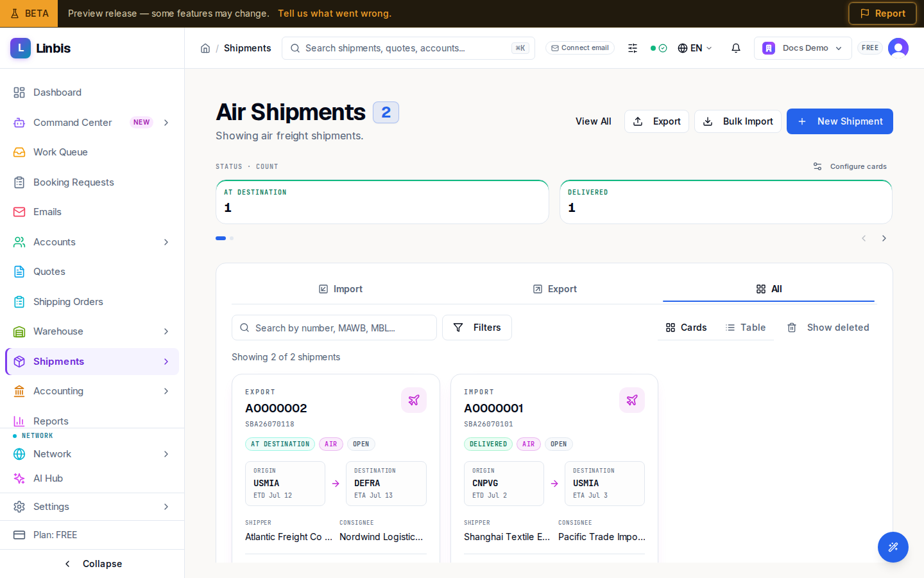Open AI Hub in the sidebar
This screenshot has height=578, width=924.
[x=92, y=478]
